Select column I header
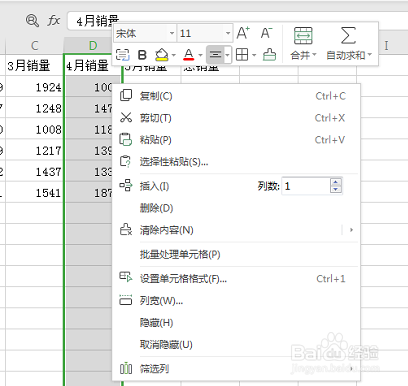Viewport: 408px width, 386px height. (x=386, y=46)
